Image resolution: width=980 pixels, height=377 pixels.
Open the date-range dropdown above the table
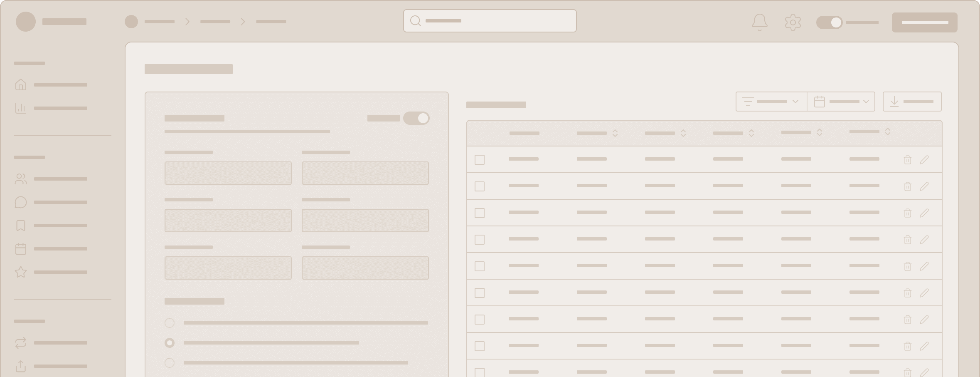(x=841, y=101)
